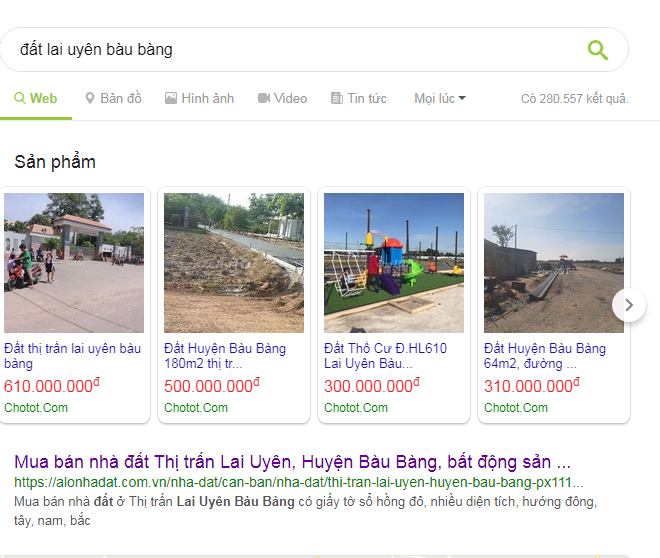The image size is (660, 558).
Task: Click Chotot.Com under the 310.000.000đ listing
Action: coord(516,408)
